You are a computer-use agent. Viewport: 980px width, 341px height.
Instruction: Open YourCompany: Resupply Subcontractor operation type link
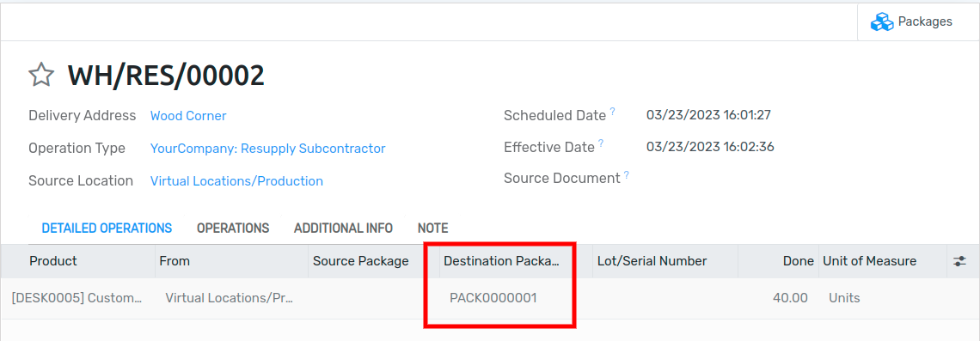coord(267,149)
